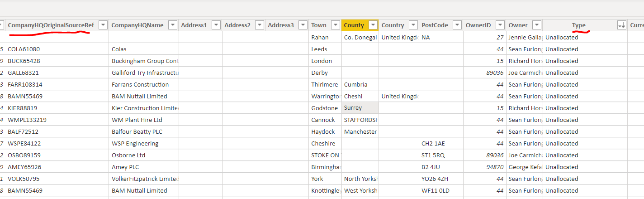
Task: Open OwnerID column filter dropdown
Action: tap(500, 25)
